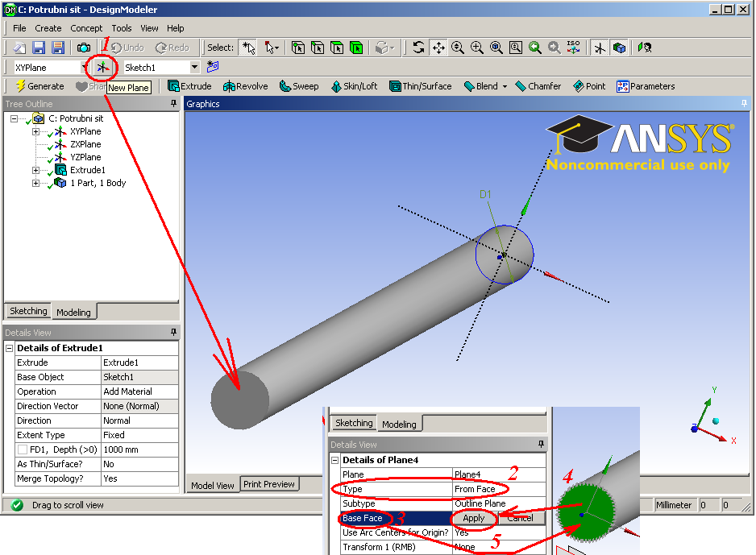Viewport: 756px width, 555px height.
Task: Click the image capture camera icon
Action: click(x=83, y=48)
